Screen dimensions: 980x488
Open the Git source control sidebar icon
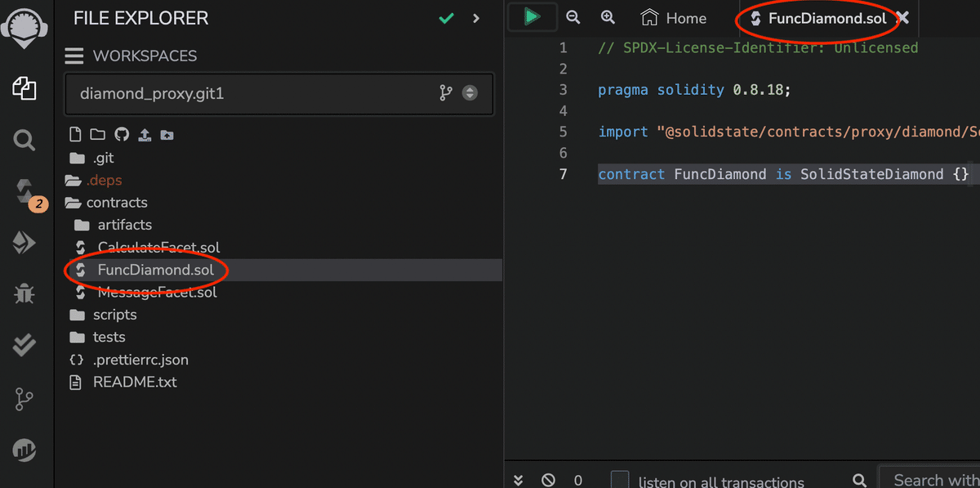(x=24, y=399)
